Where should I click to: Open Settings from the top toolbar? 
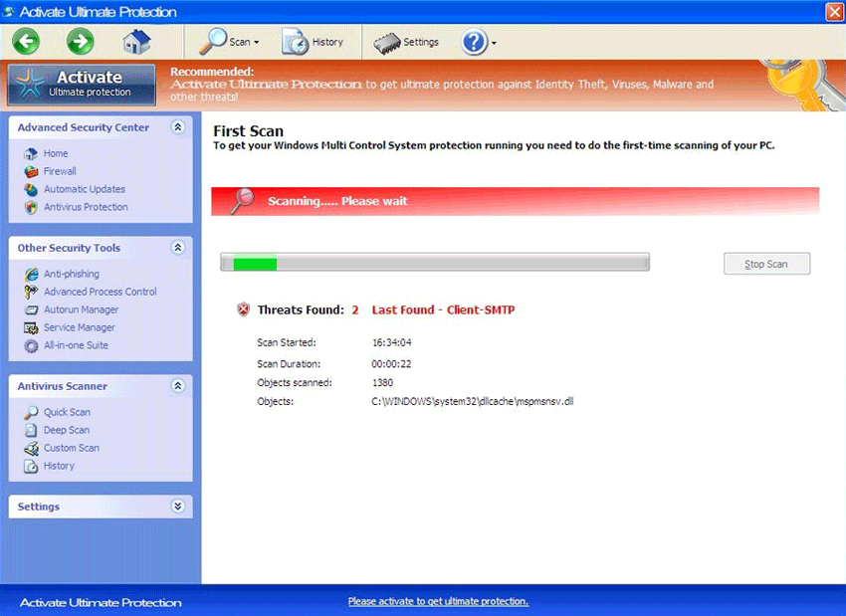(406, 42)
